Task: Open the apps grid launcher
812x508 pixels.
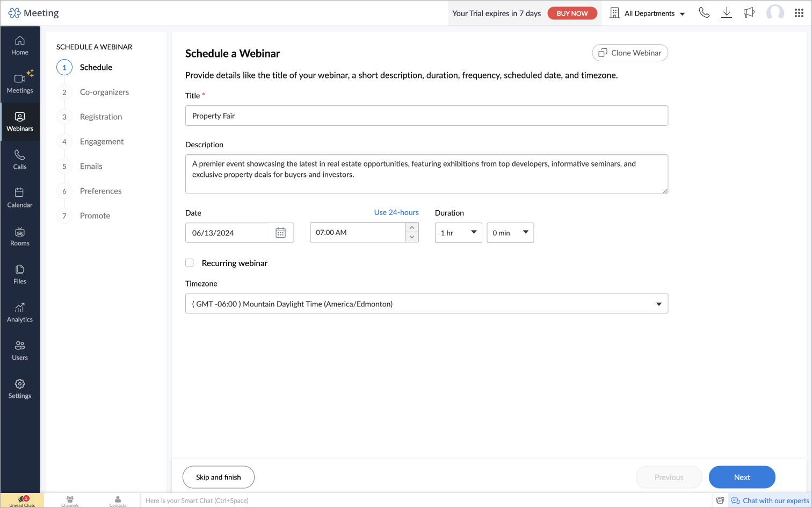Action: (799, 13)
